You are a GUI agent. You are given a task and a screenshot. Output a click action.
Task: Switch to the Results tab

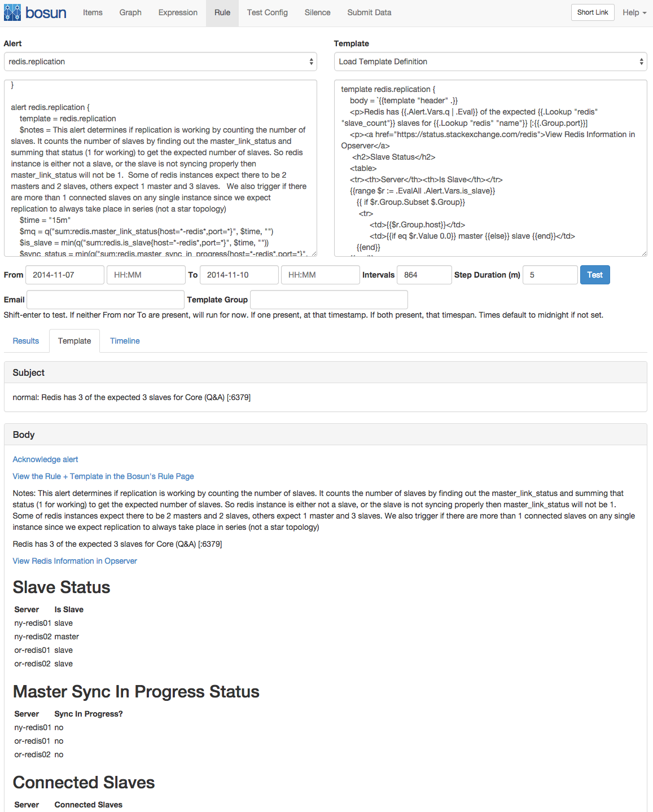pyautogui.click(x=26, y=341)
